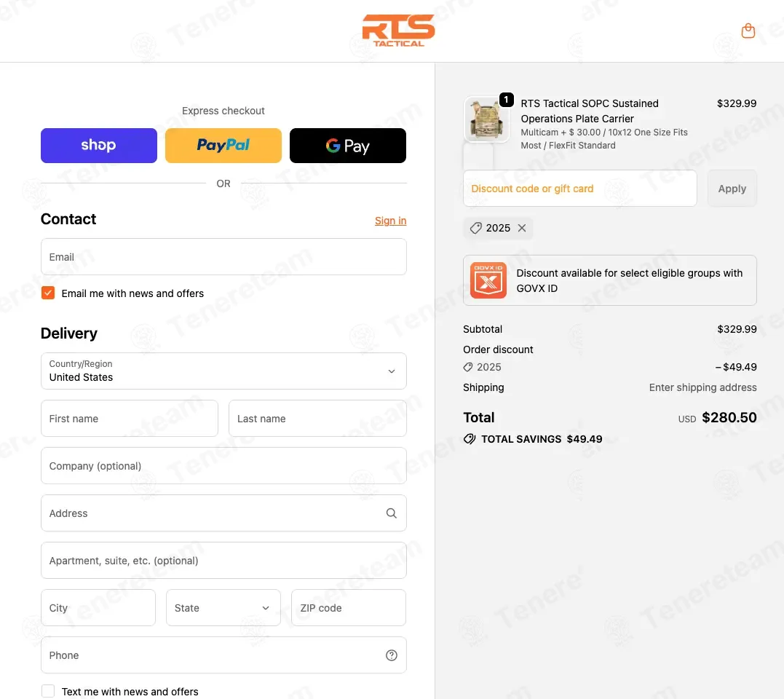Focus the Apartment, suite, etc. field
Screen dimensions: 784x699
[223, 561]
